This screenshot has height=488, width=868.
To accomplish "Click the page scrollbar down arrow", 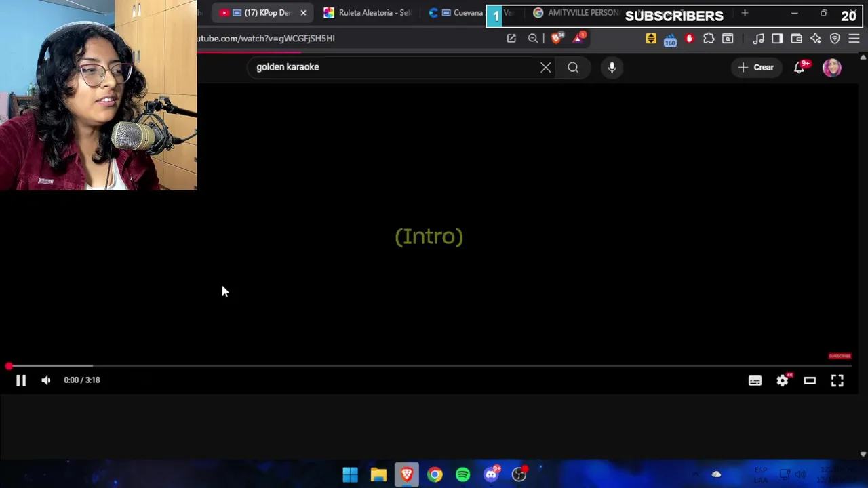I will pyautogui.click(x=863, y=454).
